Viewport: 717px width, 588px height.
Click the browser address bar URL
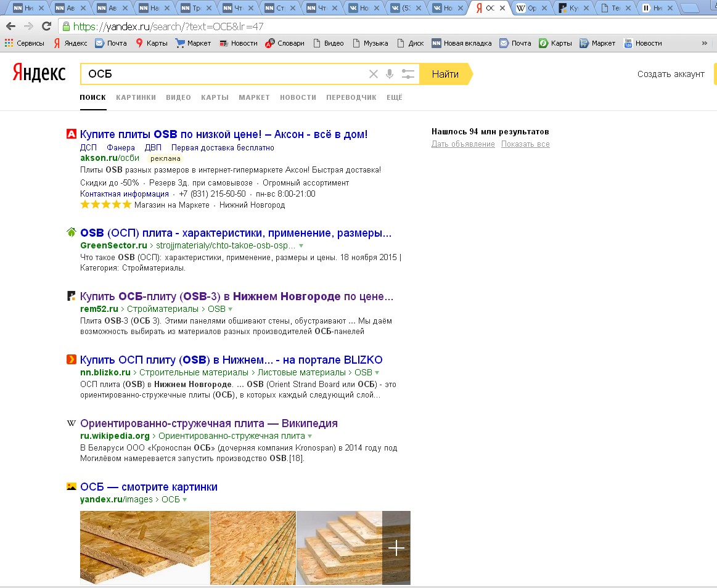point(168,27)
